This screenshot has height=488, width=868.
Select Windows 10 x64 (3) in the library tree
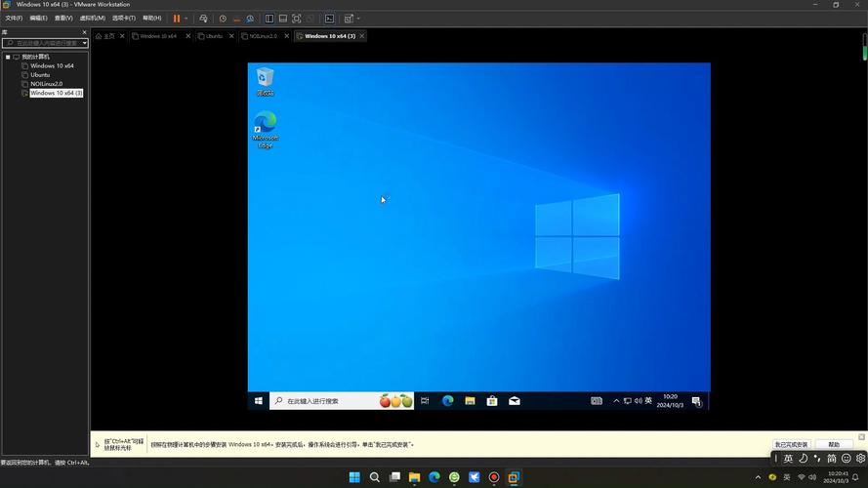click(57, 93)
